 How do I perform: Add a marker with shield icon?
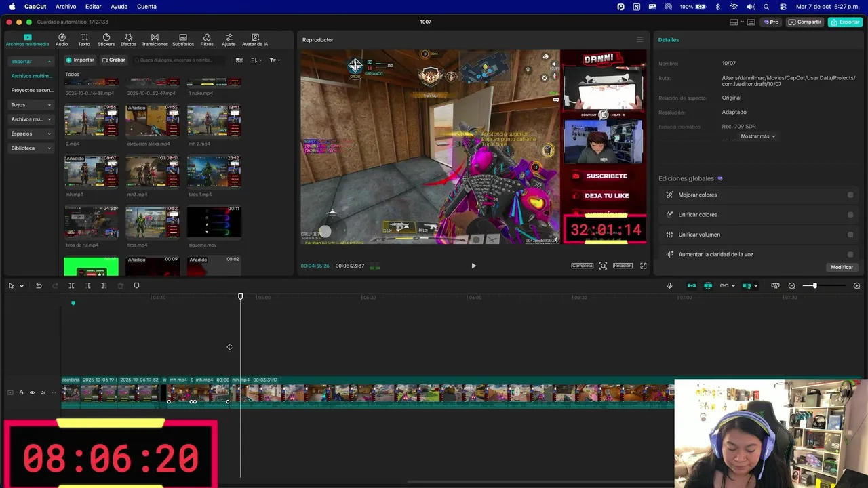[136, 285]
